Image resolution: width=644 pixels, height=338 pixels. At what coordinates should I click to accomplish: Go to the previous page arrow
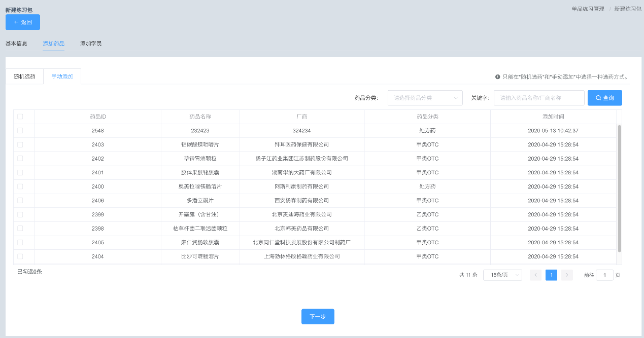[x=535, y=275]
